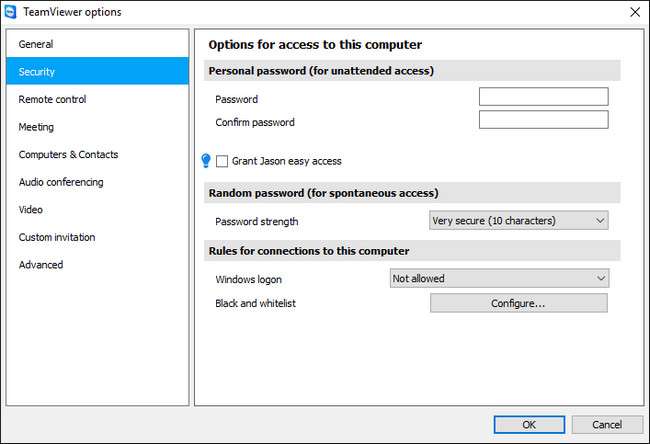The width and height of the screenshot is (650, 444).
Task: Click the lightbulb hint icon
Action: point(206,160)
